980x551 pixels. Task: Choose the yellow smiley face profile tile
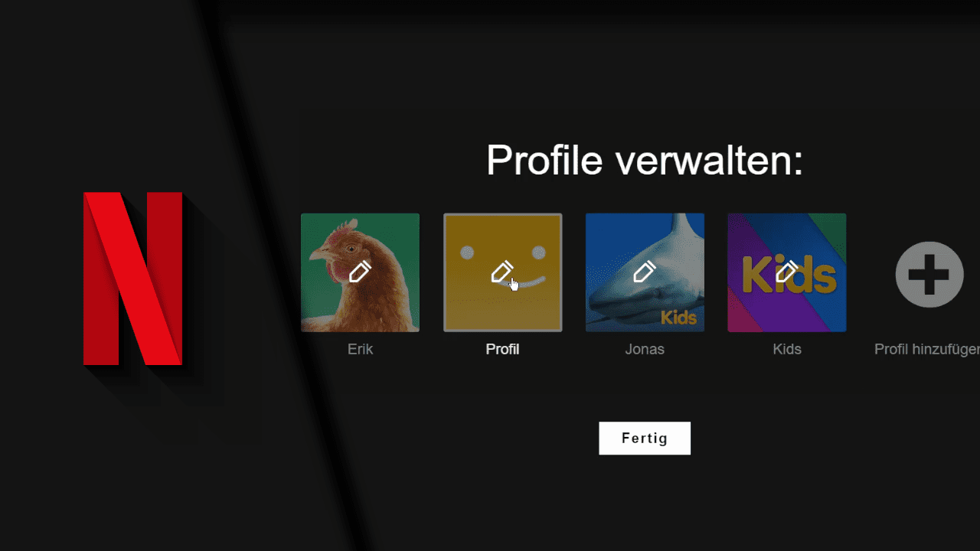pyautogui.click(x=502, y=272)
